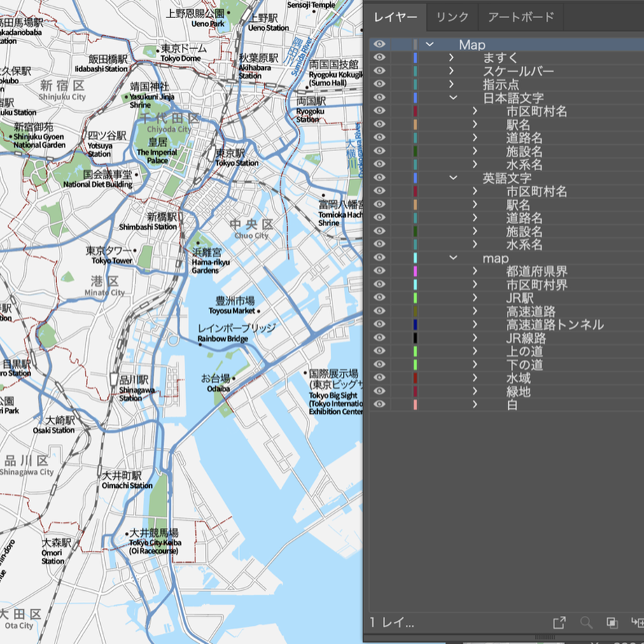Screen dimensions: 644x644
Task: Select the 道路名 layer name under 日本語文字
Action: (x=524, y=138)
